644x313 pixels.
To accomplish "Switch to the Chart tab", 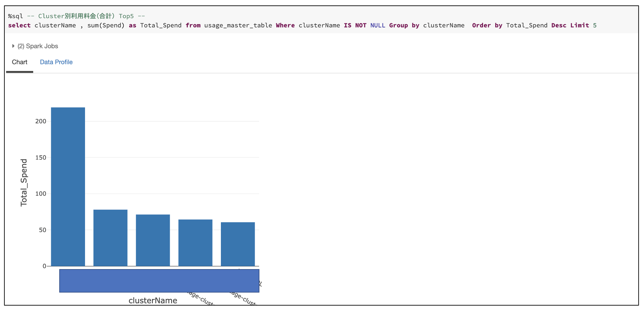I will [19, 62].
